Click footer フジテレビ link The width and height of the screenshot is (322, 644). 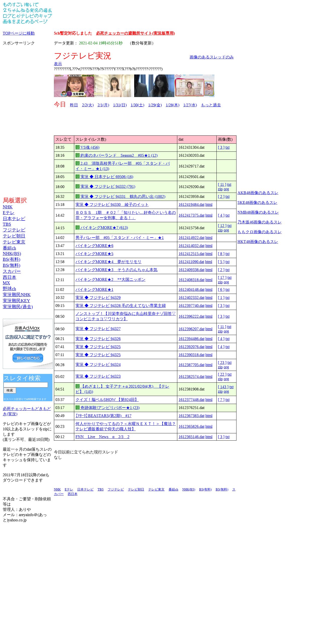click(116, 490)
